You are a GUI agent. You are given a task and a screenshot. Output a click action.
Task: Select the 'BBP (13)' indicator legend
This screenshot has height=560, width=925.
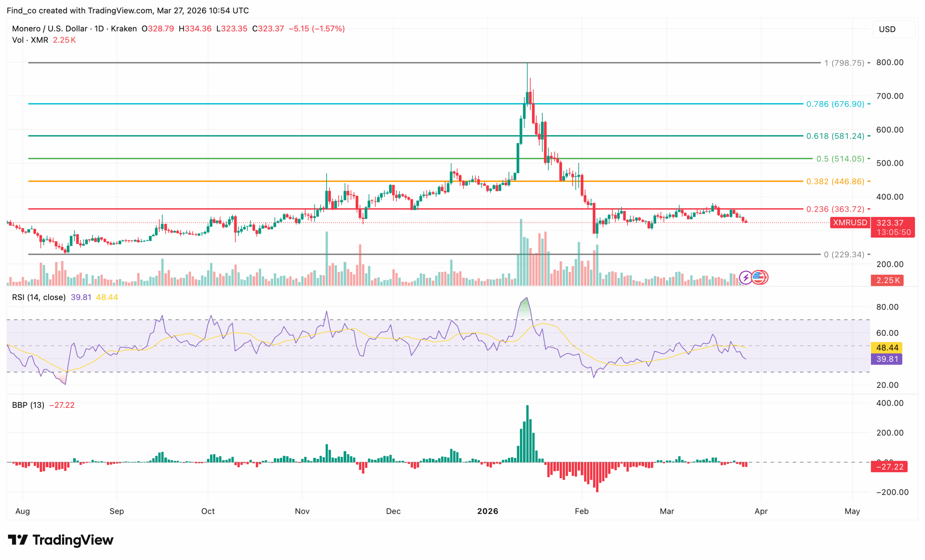pyautogui.click(x=28, y=405)
